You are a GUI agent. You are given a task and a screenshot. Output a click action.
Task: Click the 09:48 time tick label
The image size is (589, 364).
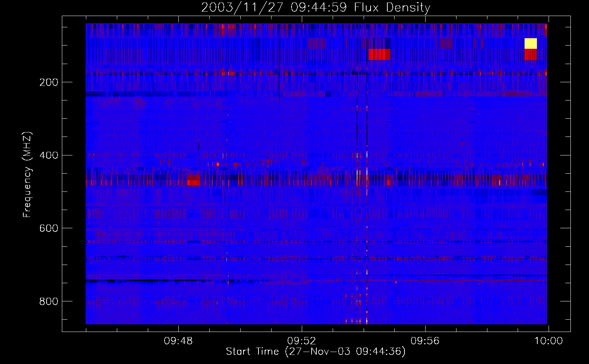178,341
